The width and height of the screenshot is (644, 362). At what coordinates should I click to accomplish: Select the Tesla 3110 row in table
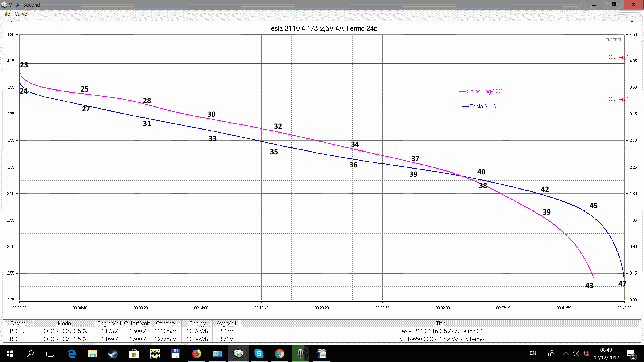pyautogui.click(x=440, y=331)
